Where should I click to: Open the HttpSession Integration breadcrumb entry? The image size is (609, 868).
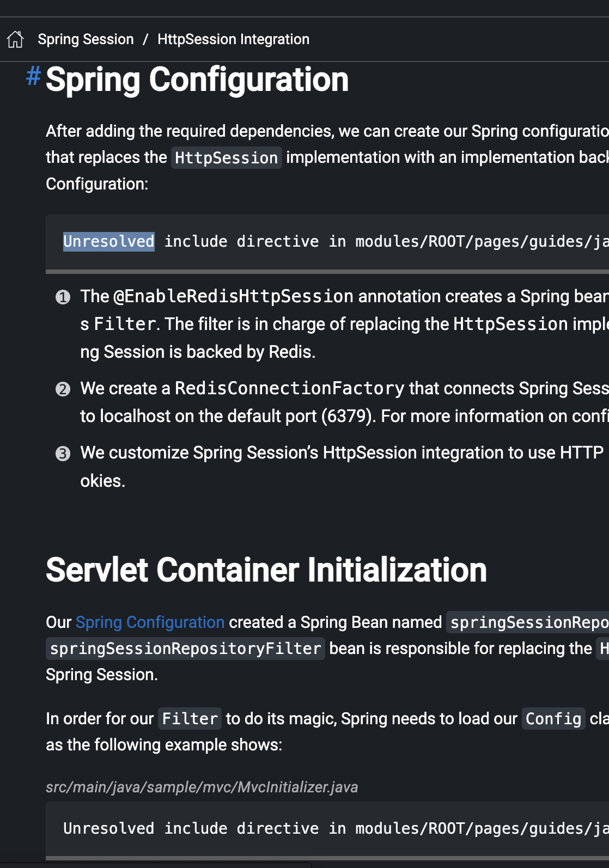tap(233, 39)
